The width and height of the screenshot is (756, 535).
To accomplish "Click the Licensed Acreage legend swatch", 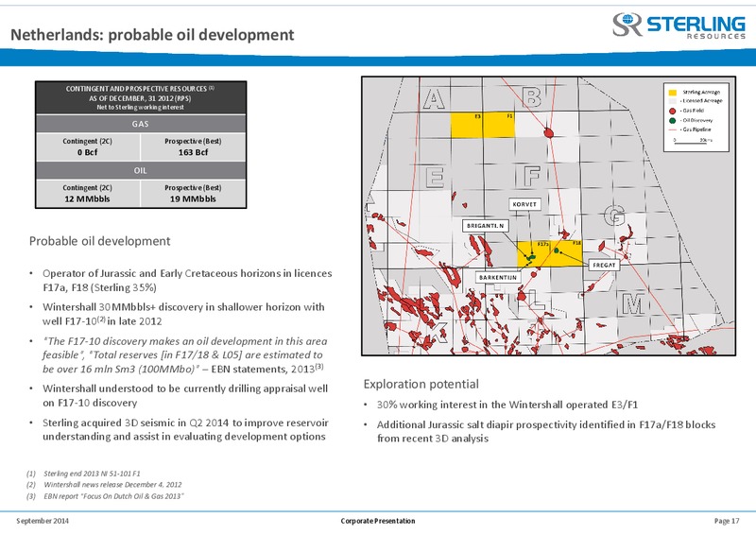I will 673,101.
